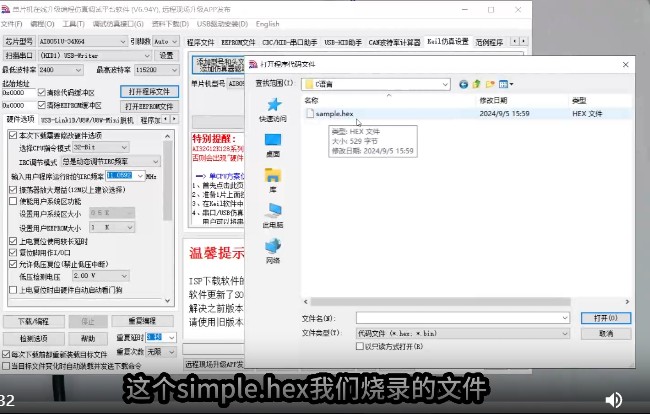Viewport: 650px width, 414px height.
Task: Toggle the reload target file before download checkbox
Action: 6,354
